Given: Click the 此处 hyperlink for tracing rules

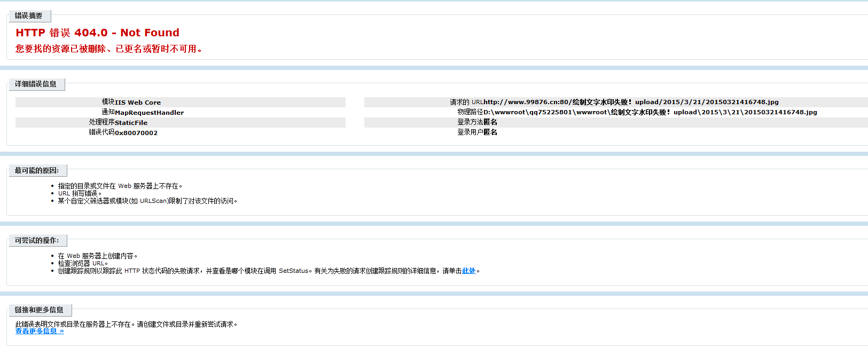Looking at the screenshot, I should click(468, 271).
